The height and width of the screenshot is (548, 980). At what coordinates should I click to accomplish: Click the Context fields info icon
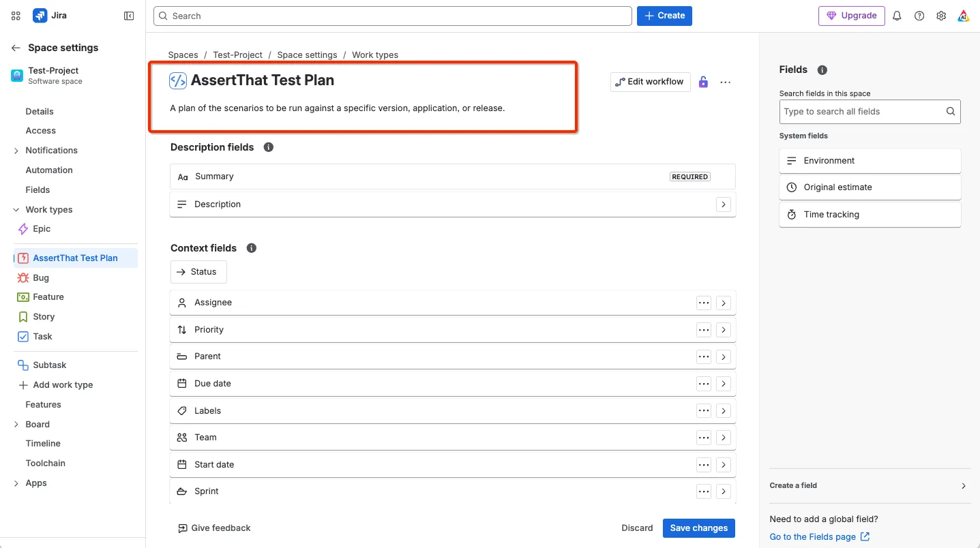pos(252,248)
